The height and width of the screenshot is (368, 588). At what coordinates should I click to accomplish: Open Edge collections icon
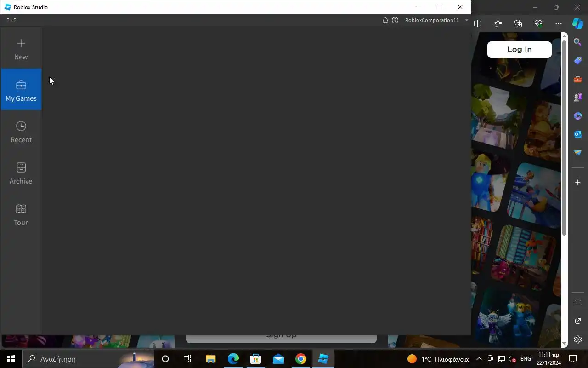(x=518, y=23)
